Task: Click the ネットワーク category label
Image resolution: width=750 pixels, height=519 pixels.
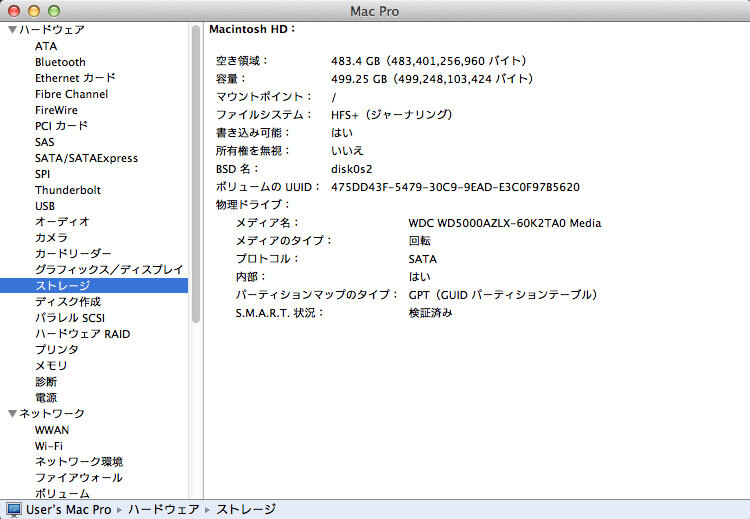Action: pyautogui.click(x=52, y=414)
